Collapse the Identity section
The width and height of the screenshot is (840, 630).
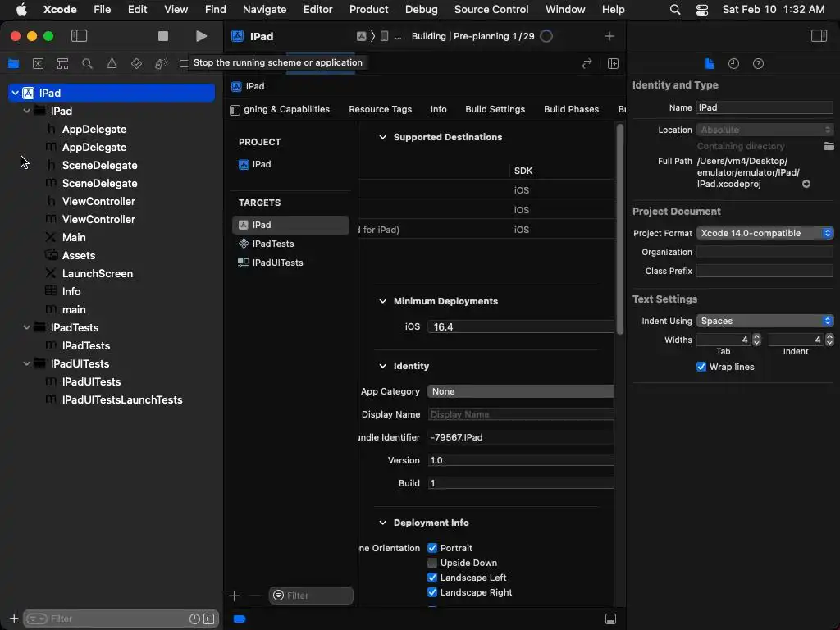pos(382,366)
